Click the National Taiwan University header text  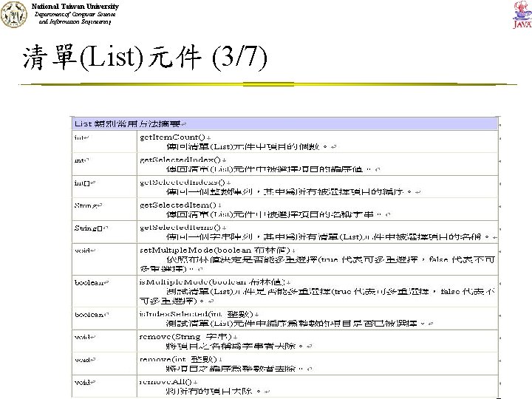75,7
